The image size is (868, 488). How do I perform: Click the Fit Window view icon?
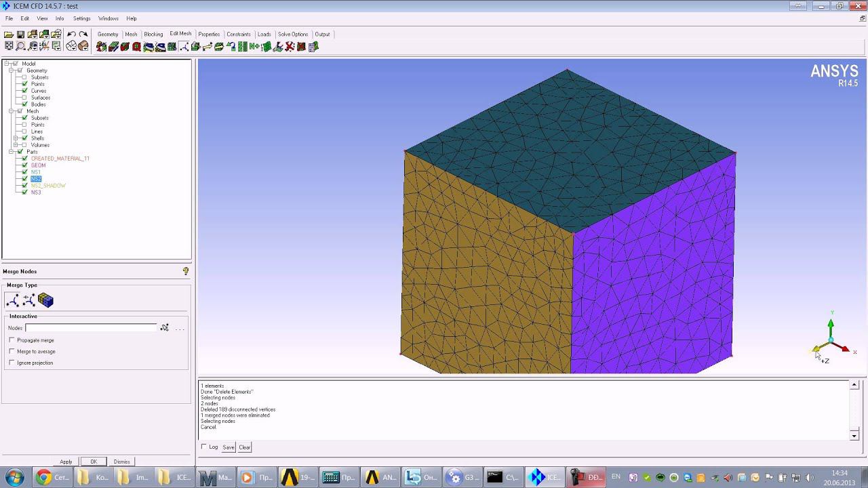tap(9, 46)
